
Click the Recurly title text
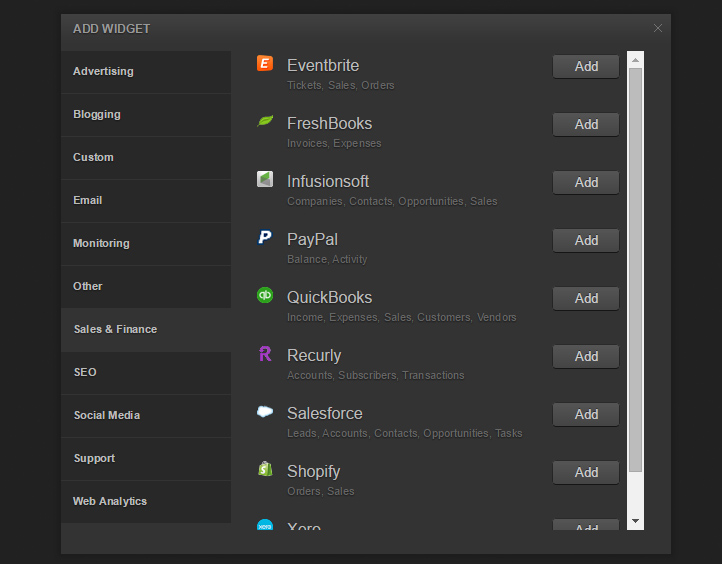[x=314, y=356]
